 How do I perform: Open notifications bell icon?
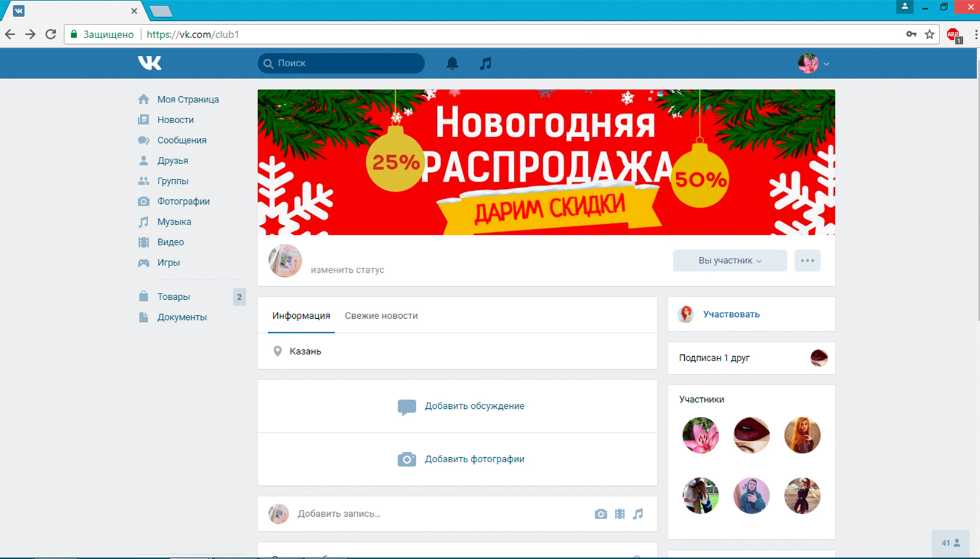(x=452, y=63)
